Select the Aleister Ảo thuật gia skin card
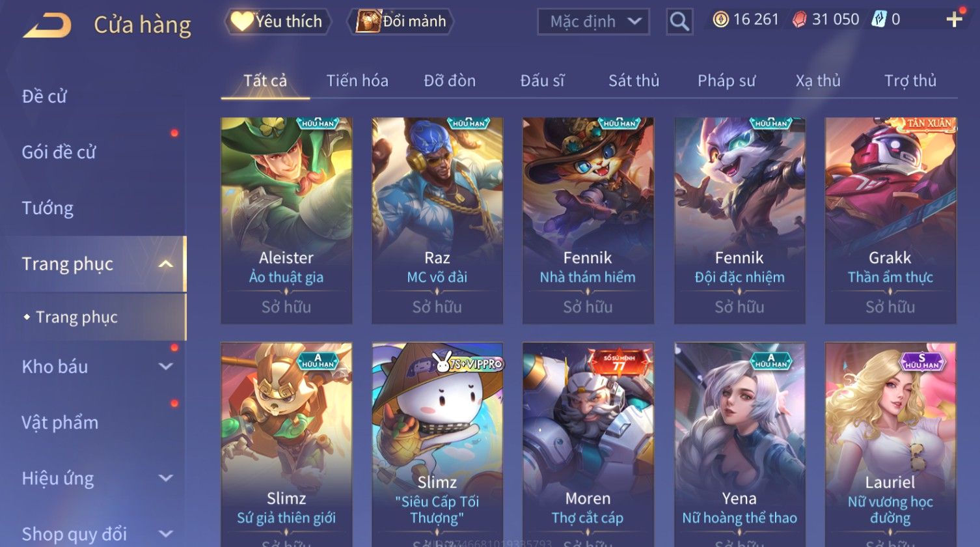This screenshot has height=547, width=980. [x=286, y=221]
